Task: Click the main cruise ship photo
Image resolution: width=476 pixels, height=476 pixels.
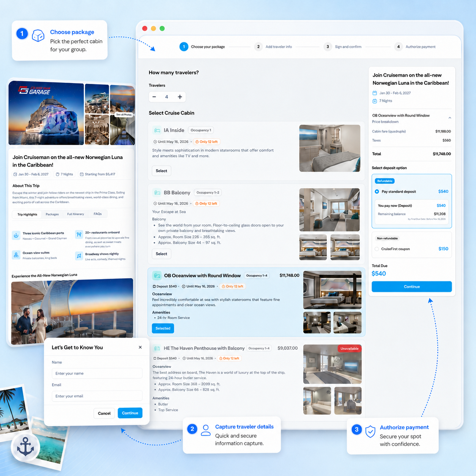Action: click(x=46, y=113)
